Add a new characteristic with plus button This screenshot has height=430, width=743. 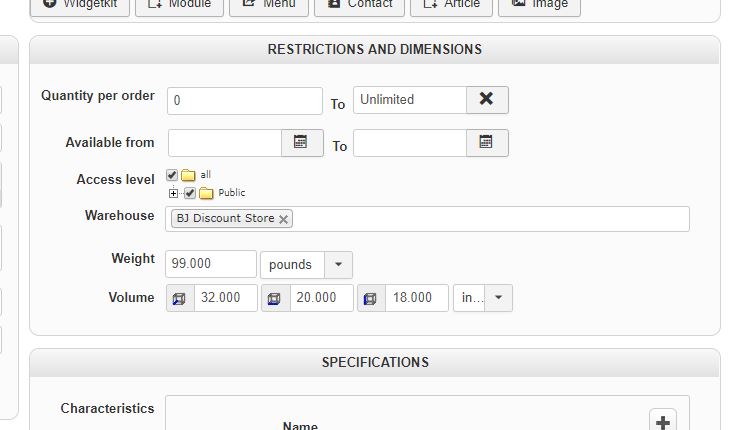click(x=664, y=421)
